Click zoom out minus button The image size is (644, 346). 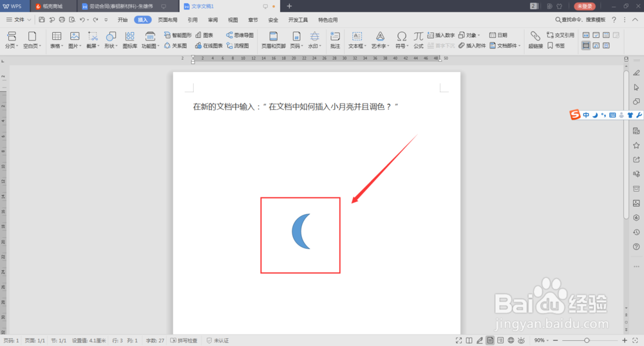click(555, 340)
